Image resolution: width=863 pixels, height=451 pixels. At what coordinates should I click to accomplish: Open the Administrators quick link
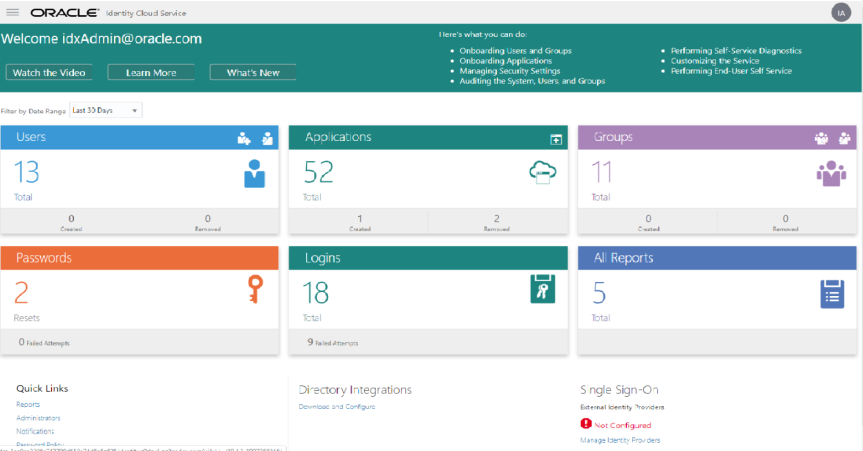[38, 418]
